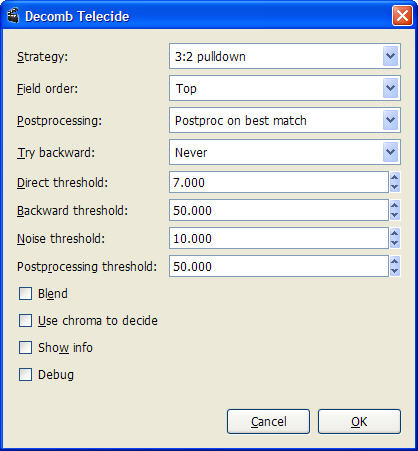Click the Decomb Telecide clapperboard title icon

pyautogui.click(x=13, y=16)
